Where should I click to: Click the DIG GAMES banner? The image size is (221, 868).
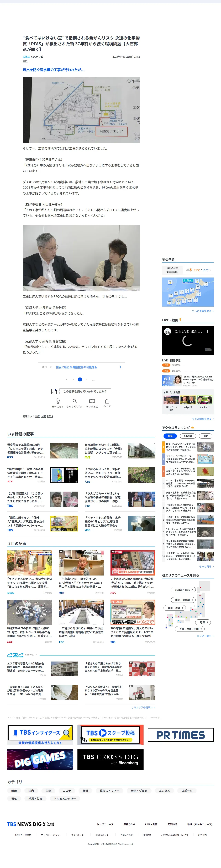[x=40, y=760]
